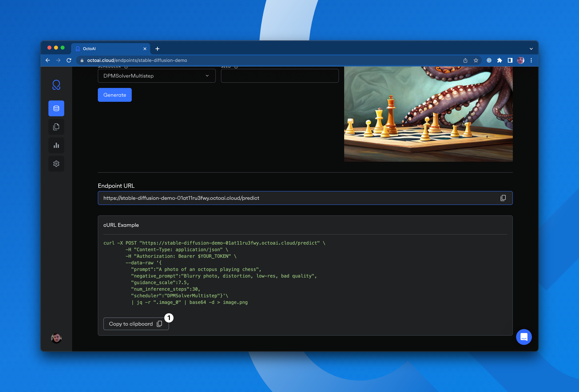
Task: Copy the Endpoint URL with copy icon
Action: point(503,198)
